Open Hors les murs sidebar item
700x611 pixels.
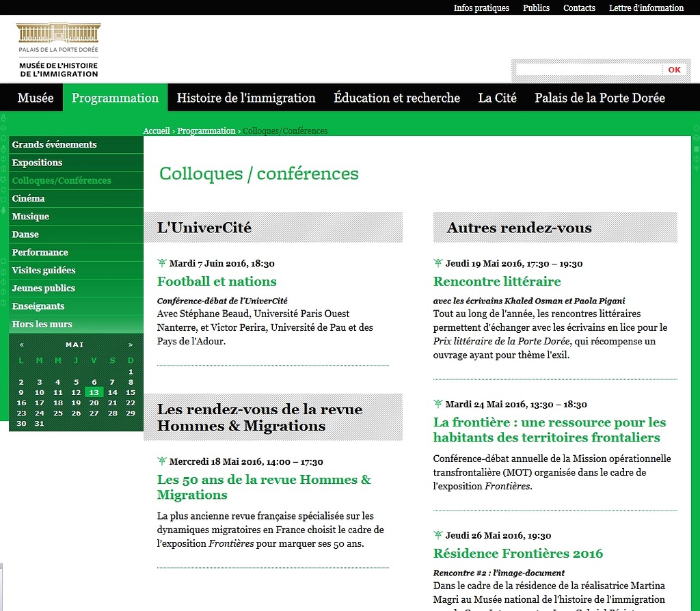coord(76,324)
